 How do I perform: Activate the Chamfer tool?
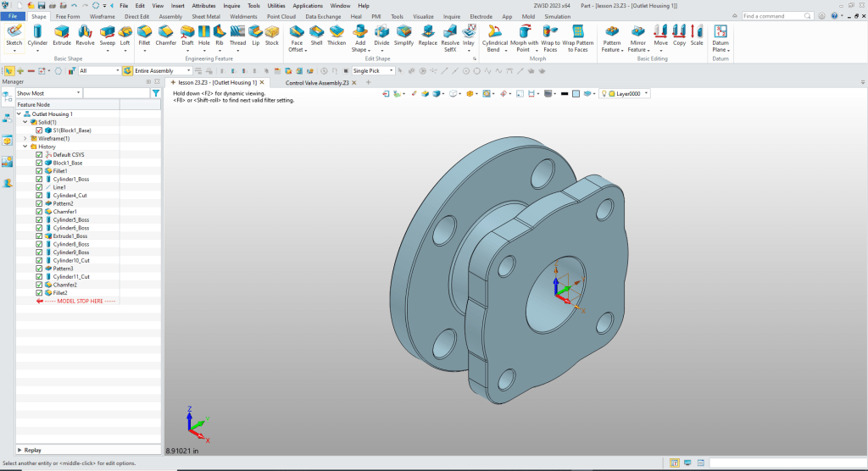point(165,32)
